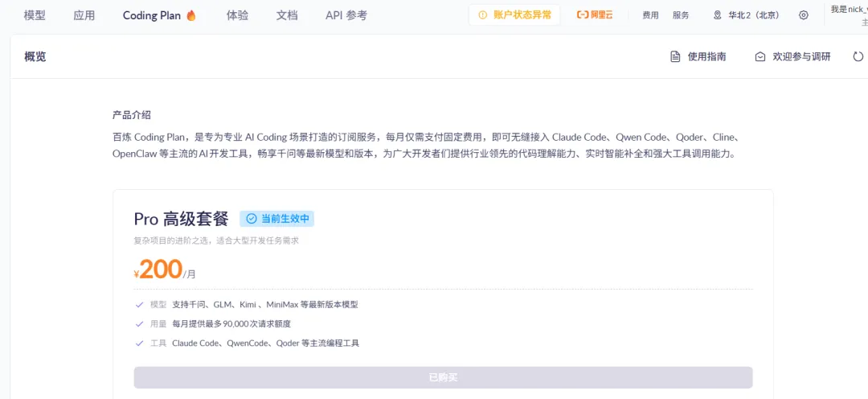Click the location pin icon for region
Screen dimensions: 868x399
pos(718,15)
